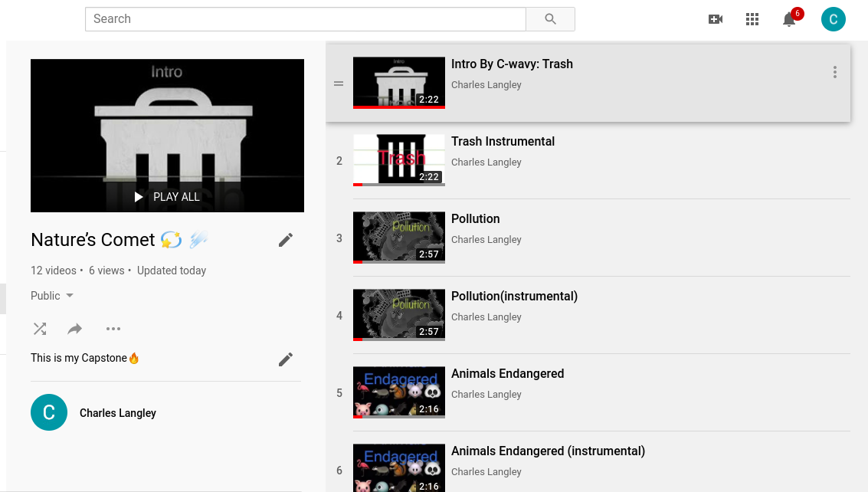Open the Pollution(instrumental) video title
This screenshot has width=868, height=492.
tap(514, 296)
